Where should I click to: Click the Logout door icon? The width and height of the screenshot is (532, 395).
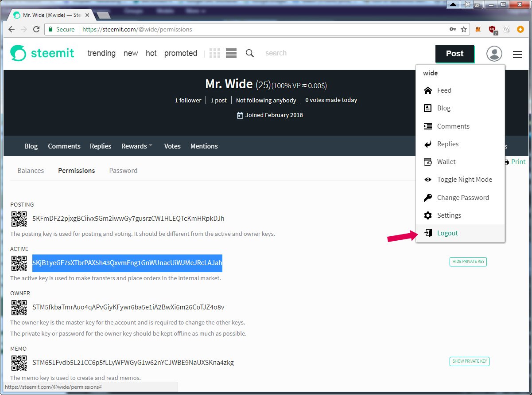click(x=428, y=233)
